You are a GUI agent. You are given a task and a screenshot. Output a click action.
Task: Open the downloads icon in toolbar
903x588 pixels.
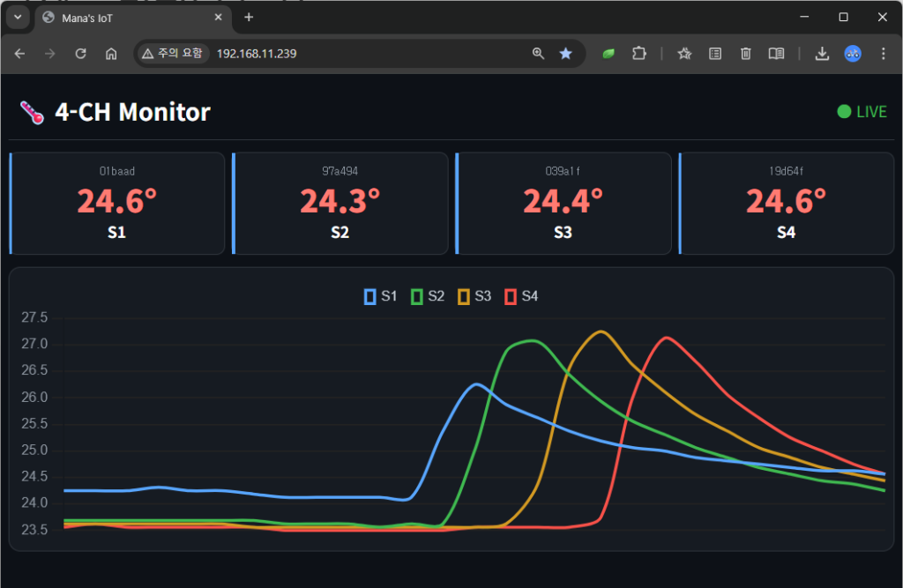click(x=822, y=54)
